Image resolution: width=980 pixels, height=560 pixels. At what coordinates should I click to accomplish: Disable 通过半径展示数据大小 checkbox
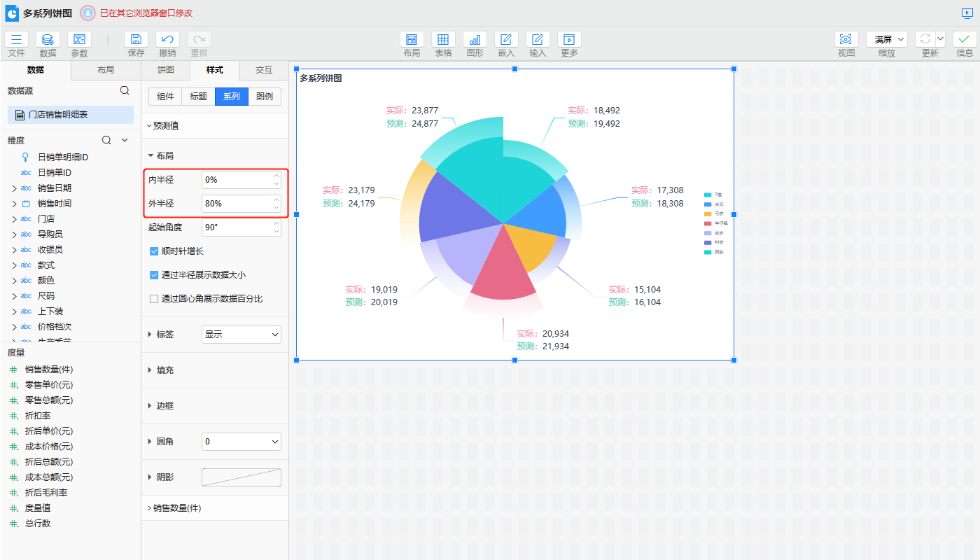click(154, 275)
